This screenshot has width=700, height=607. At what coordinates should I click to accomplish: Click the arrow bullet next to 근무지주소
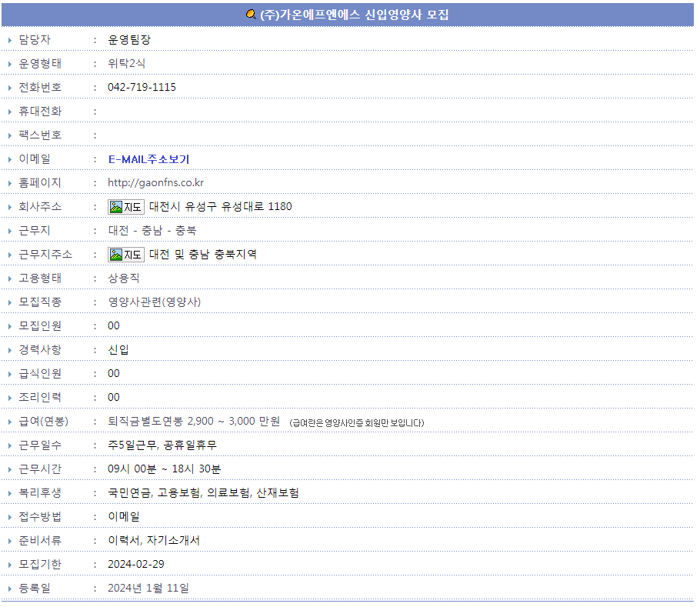[x=9, y=255]
